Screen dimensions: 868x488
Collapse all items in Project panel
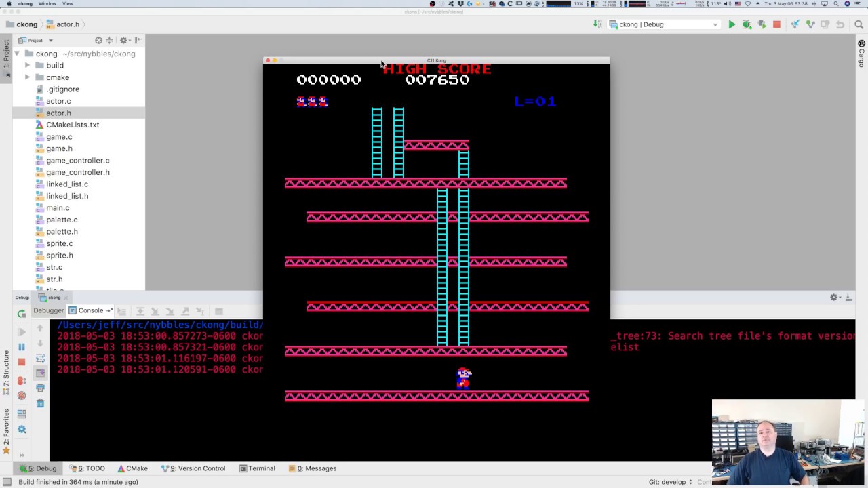(108, 41)
